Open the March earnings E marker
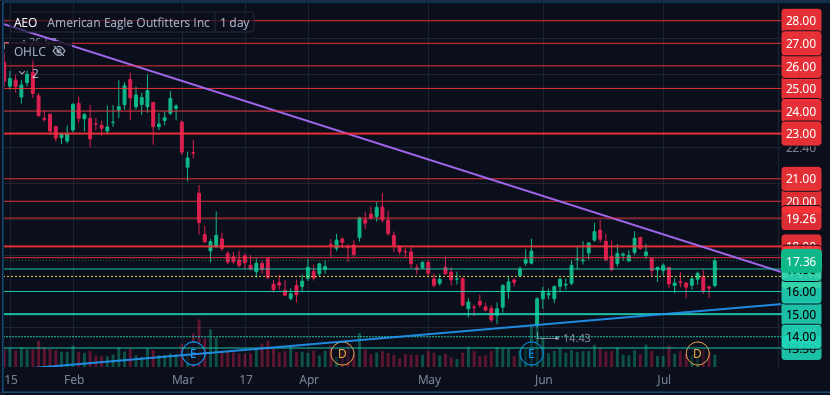 [x=193, y=353]
